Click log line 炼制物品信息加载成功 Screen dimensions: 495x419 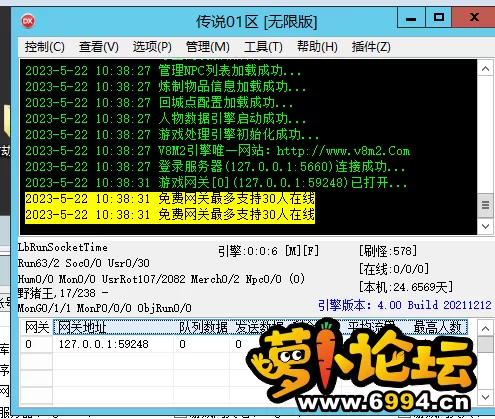[165, 87]
